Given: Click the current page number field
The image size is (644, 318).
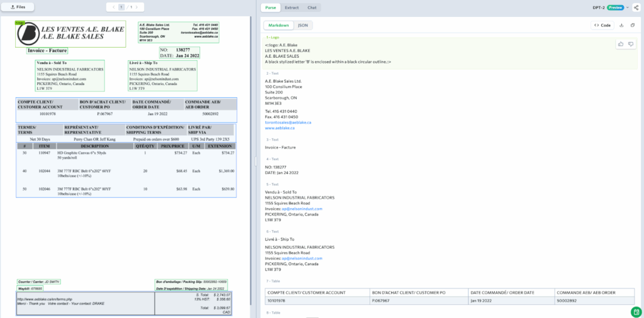Looking at the screenshot, I should pyautogui.click(x=121, y=7).
